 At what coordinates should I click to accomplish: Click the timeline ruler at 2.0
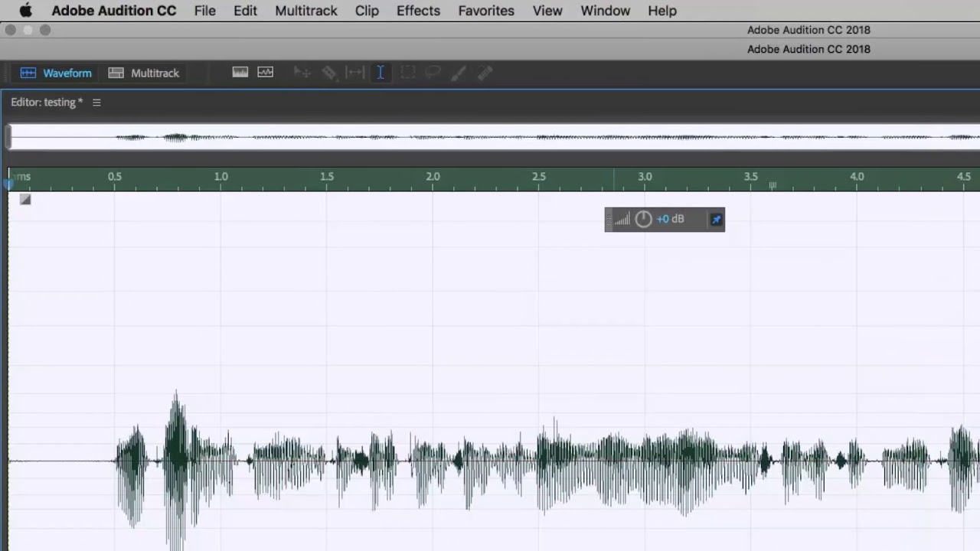(433, 176)
